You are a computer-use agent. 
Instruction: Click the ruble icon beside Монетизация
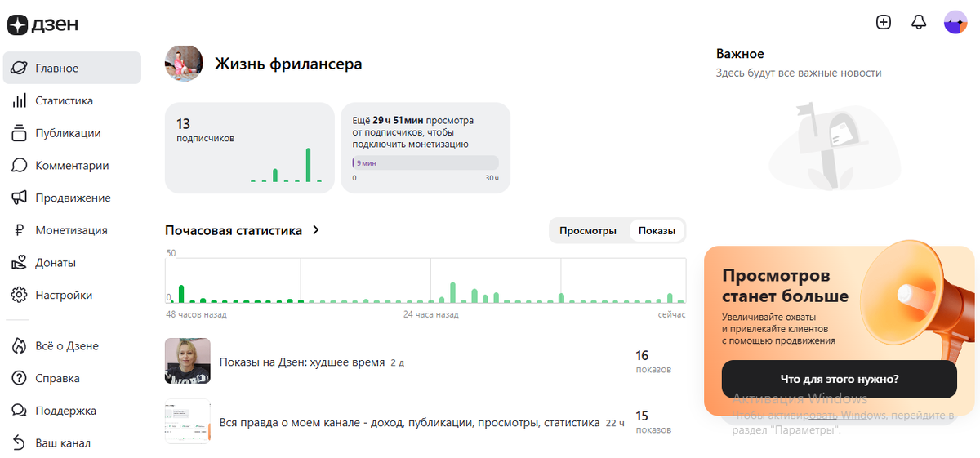[19, 230]
